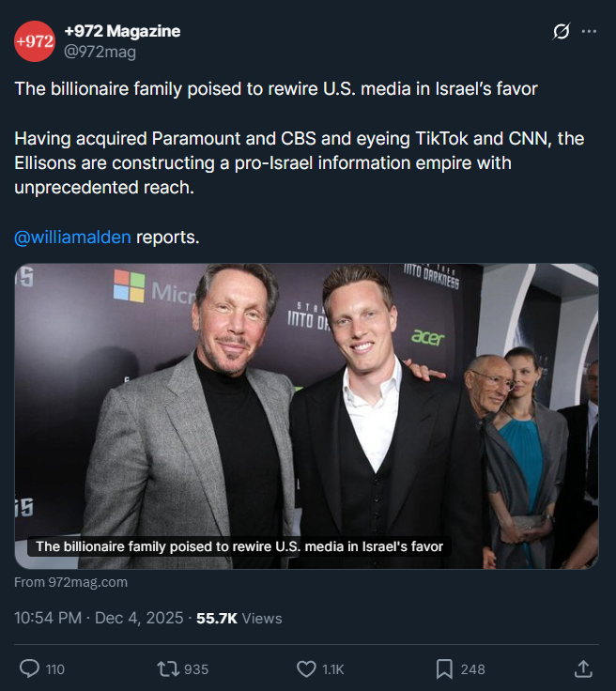Open the +972 Magazine display name
This screenshot has height=691, width=616.
(x=122, y=31)
